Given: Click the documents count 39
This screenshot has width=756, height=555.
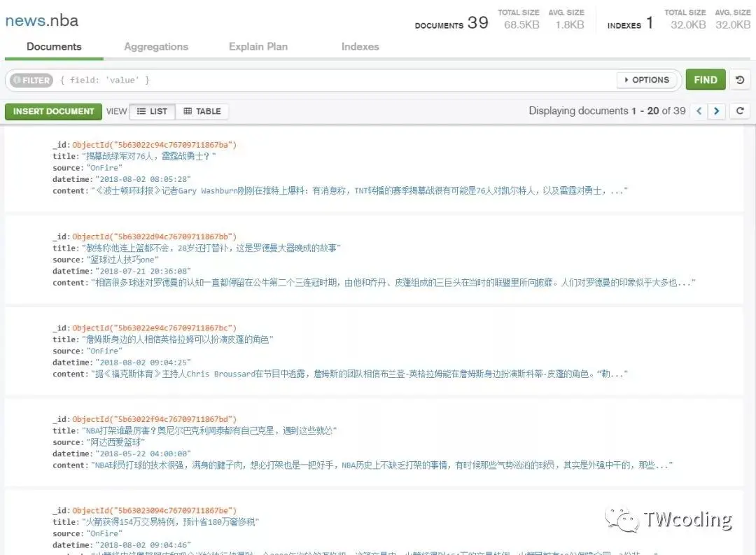Looking at the screenshot, I should pyautogui.click(x=478, y=22).
